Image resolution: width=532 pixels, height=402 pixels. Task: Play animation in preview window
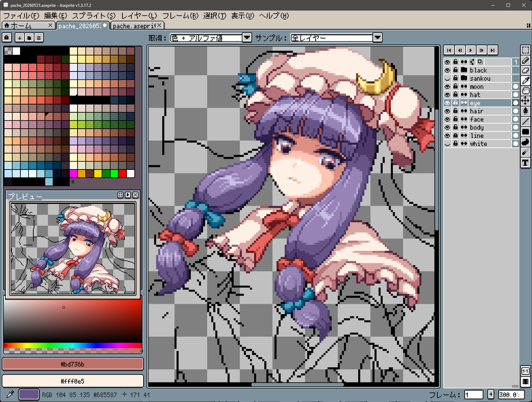coord(128,195)
